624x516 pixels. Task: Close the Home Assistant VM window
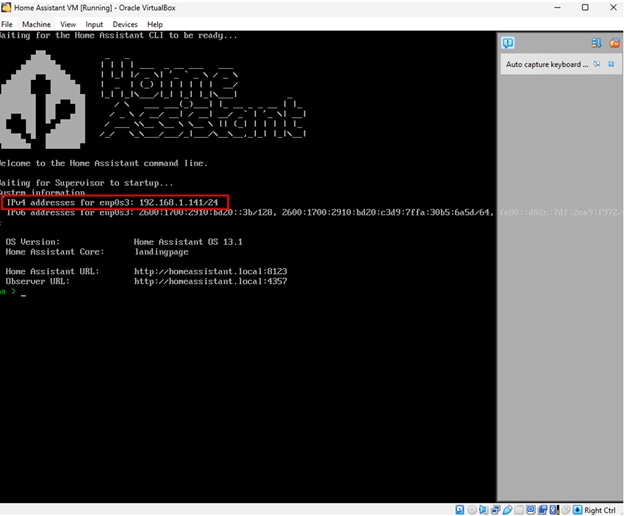tap(613, 8)
